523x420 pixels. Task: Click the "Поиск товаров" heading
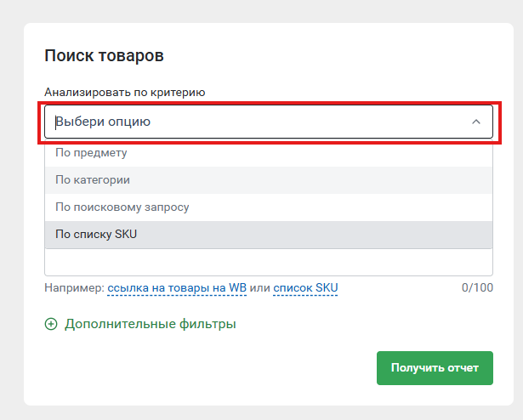(x=104, y=56)
